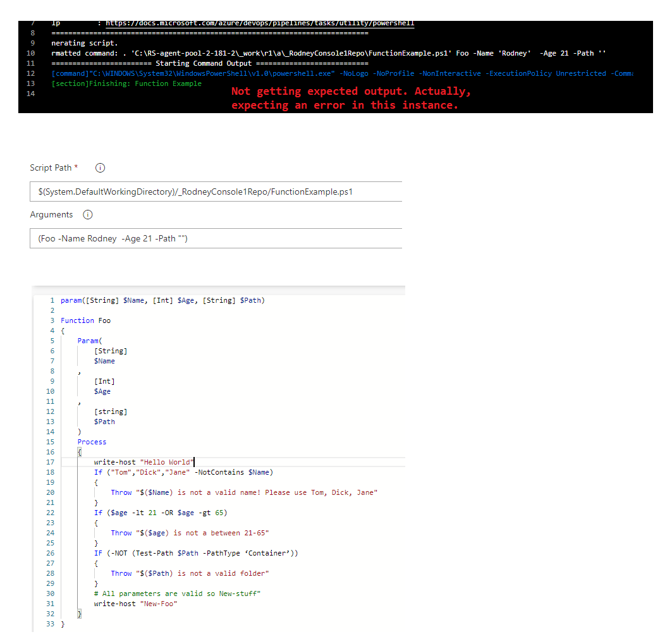Click '$Path' on code line 13
Image resolution: width=672 pixels, height=639 pixels.
pos(104,422)
